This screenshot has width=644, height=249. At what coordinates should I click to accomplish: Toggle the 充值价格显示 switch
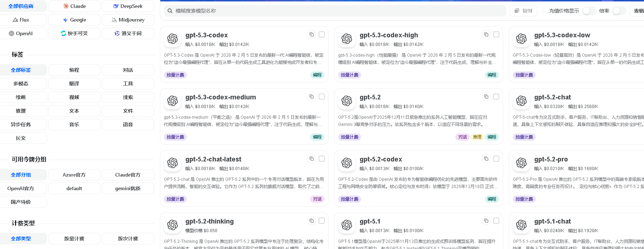click(588, 11)
